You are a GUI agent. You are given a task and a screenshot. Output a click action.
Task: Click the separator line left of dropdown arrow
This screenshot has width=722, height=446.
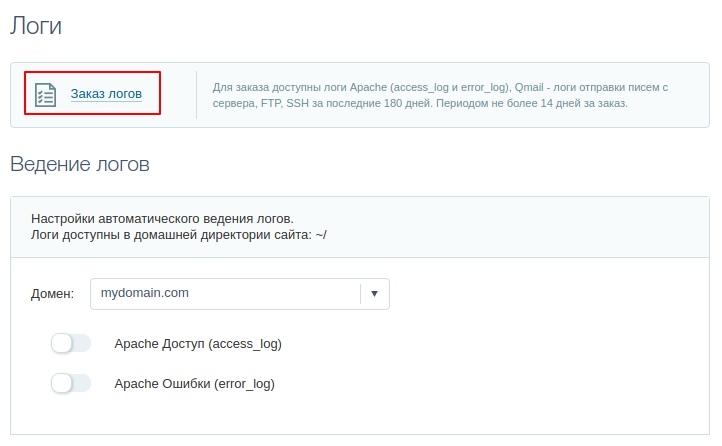(360, 294)
